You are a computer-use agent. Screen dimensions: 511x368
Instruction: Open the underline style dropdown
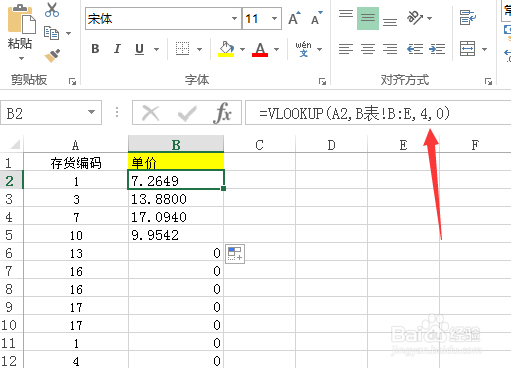tap(156, 50)
